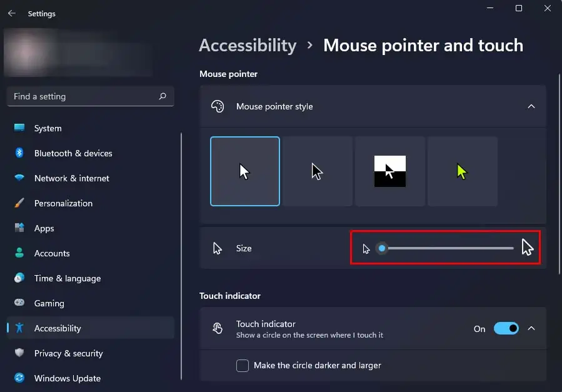Viewport: 562px width, 392px height.
Task: Turn off the Touch indicator toggle
Action: (x=508, y=328)
